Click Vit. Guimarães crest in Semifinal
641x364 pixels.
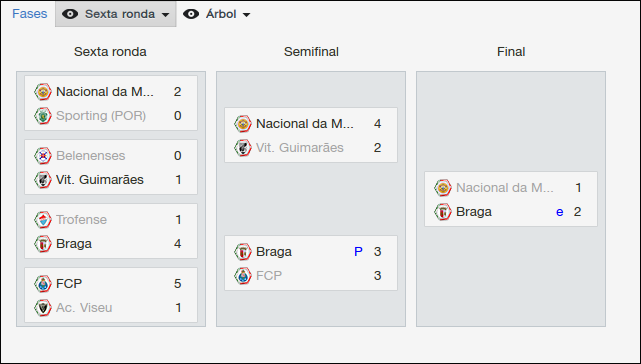click(x=242, y=148)
